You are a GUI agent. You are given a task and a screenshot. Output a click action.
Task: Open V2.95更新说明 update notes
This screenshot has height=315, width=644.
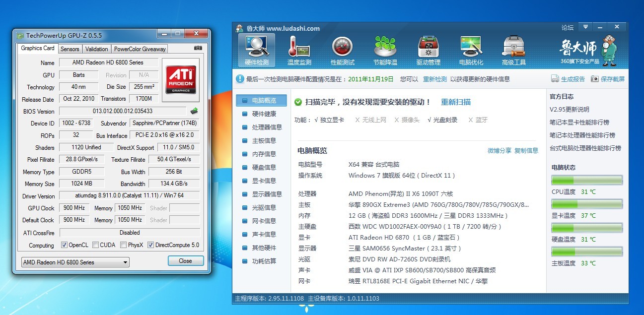tap(570, 109)
